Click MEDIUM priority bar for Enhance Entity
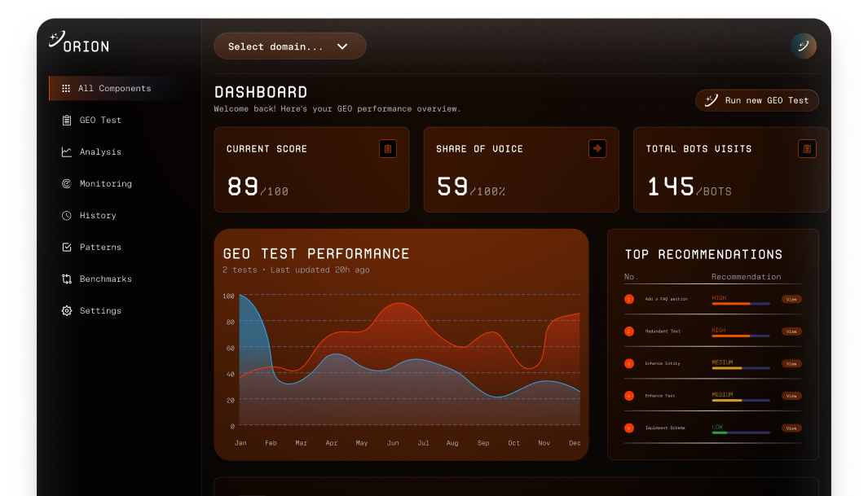The width and height of the screenshot is (868, 496). (741, 367)
